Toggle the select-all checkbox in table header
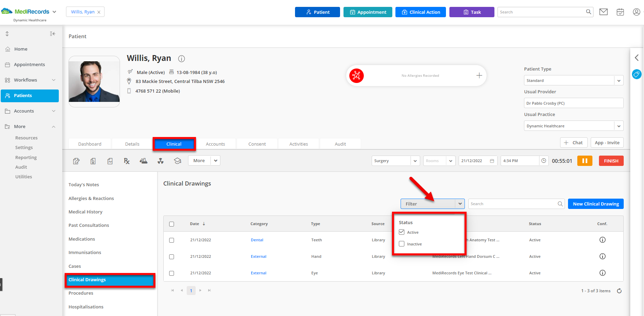Screen dimensions: 644x316 [x=172, y=224]
